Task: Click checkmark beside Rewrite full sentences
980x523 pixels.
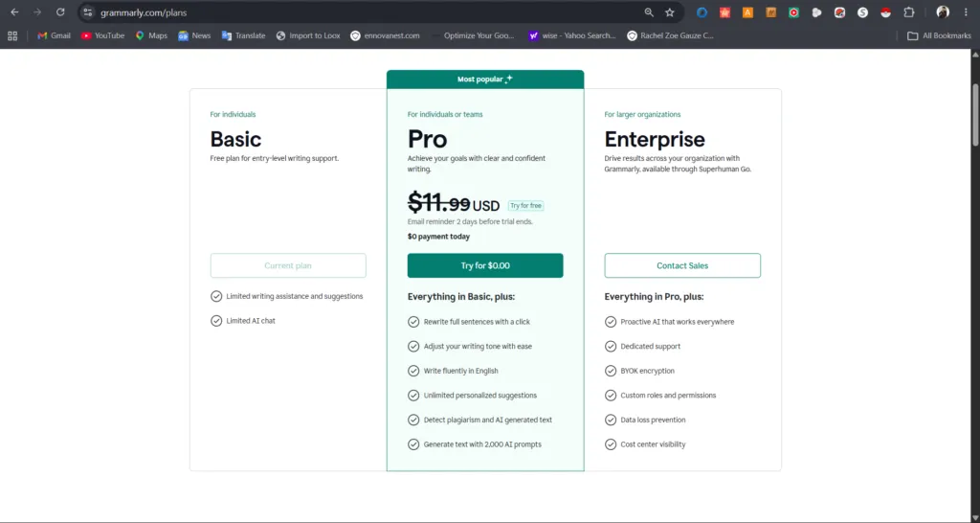Action: (x=413, y=322)
